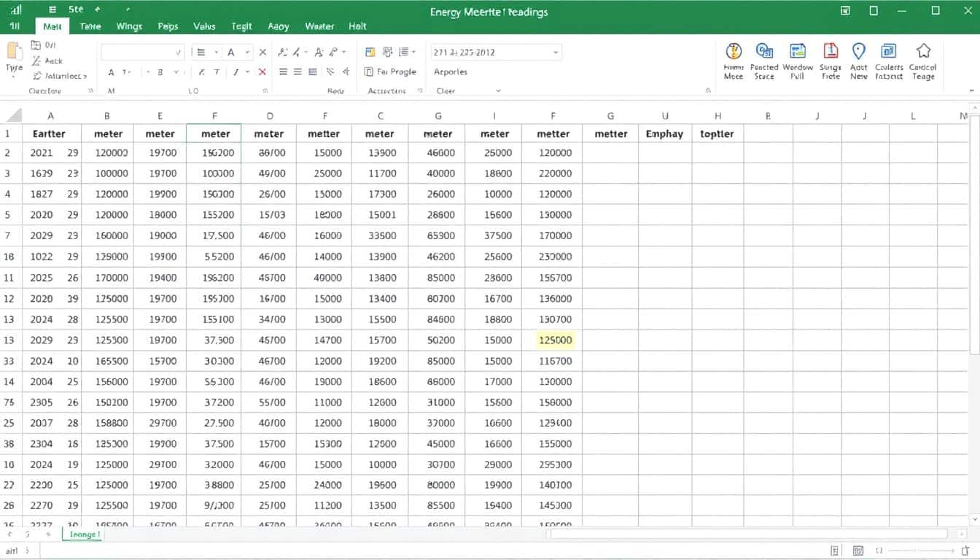Viewport: 980px width, 560px height.
Task: Click the yellow table formatting icon
Action: pos(370,52)
